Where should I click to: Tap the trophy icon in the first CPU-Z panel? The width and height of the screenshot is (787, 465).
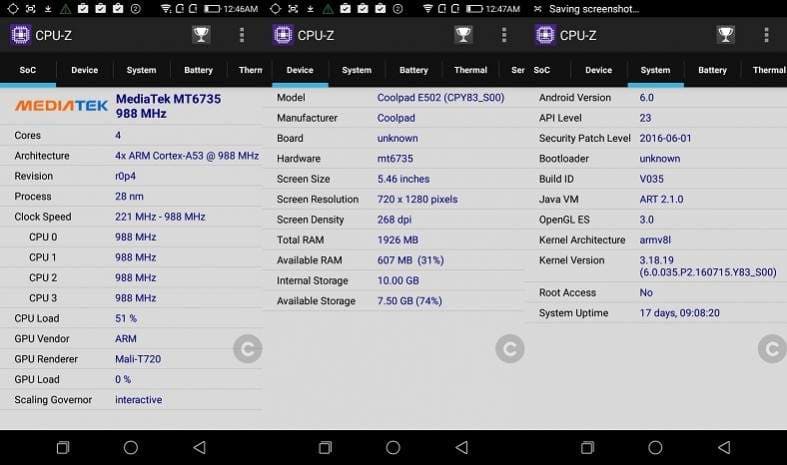point(201,35)
